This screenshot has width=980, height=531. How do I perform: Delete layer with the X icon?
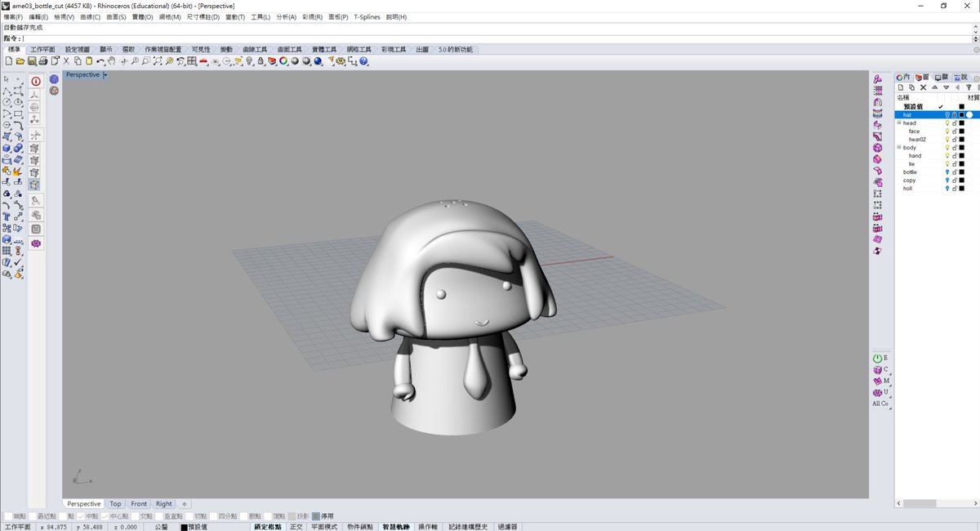coord(923,87)
